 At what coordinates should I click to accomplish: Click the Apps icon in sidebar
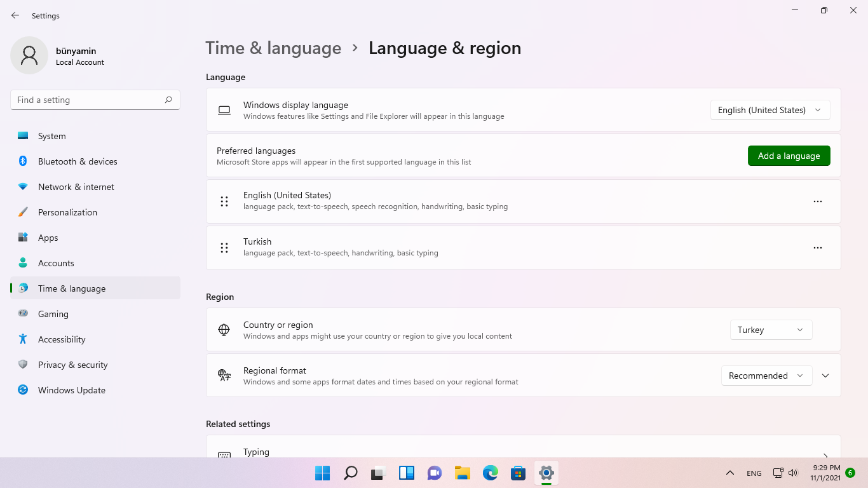click(23, 238)
